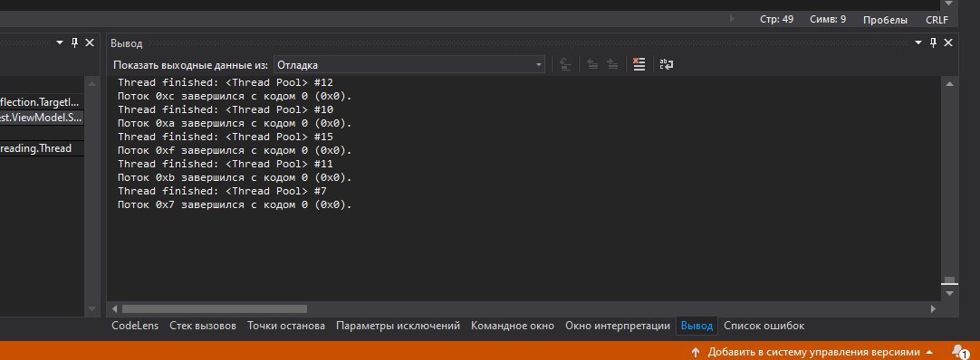Select the CodeLens tab

point(135,326)
